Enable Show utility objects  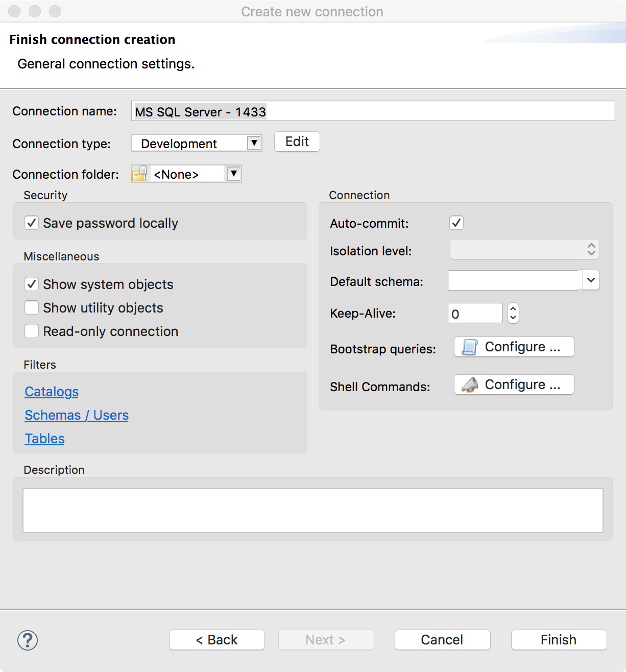pos(32,307)
